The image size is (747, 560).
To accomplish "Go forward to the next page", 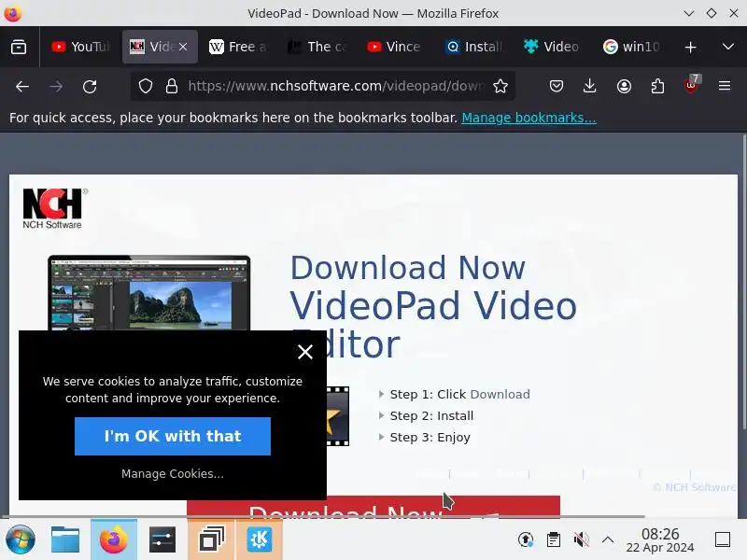I will 56,86.
